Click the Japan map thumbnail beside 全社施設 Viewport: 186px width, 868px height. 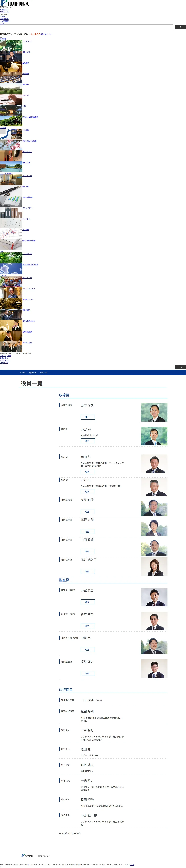[11, 134]
